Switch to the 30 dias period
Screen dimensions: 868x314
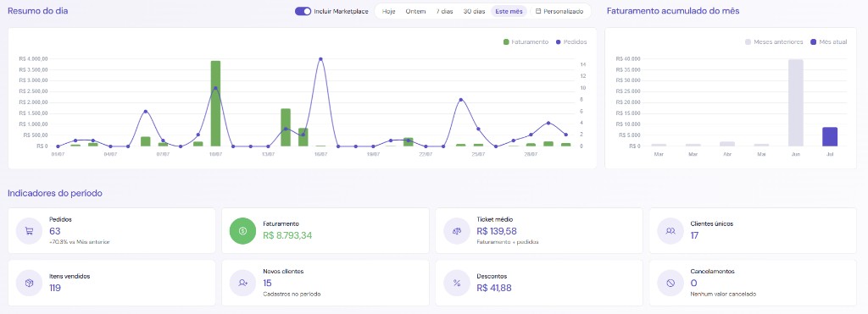click(x=474, y=11)
